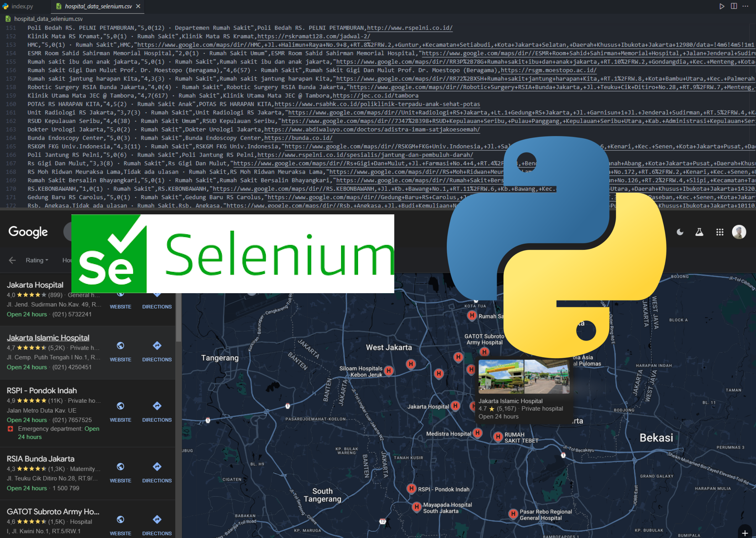Follow the rsabhk.co.id poliklinik link on line 160
Image resolution: width=756 pixels, height=538 pixels.
click(x=377, y=104)
